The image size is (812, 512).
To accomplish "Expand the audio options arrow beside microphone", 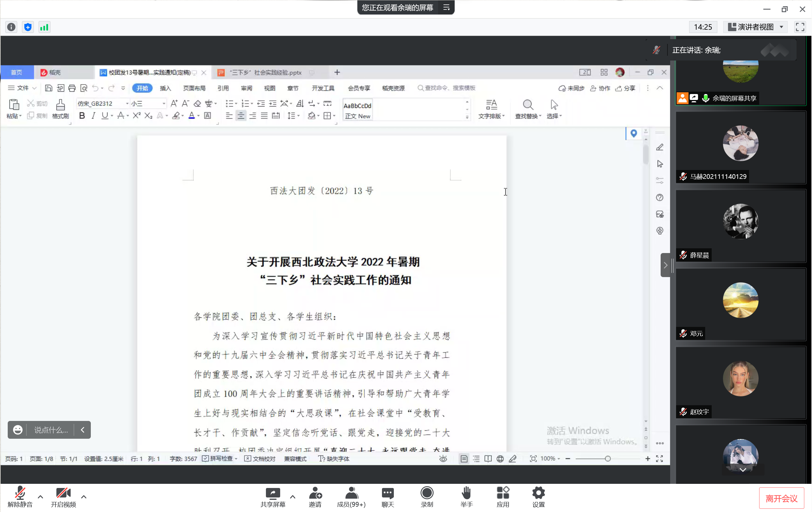I will click(x=40, y=497).
